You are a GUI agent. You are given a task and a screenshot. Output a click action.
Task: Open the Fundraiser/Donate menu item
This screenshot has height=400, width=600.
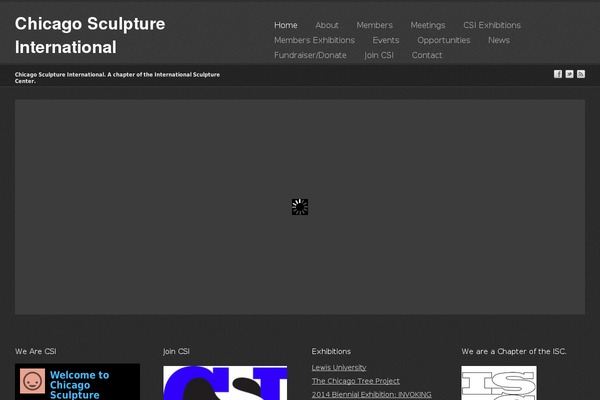[310, 55]
